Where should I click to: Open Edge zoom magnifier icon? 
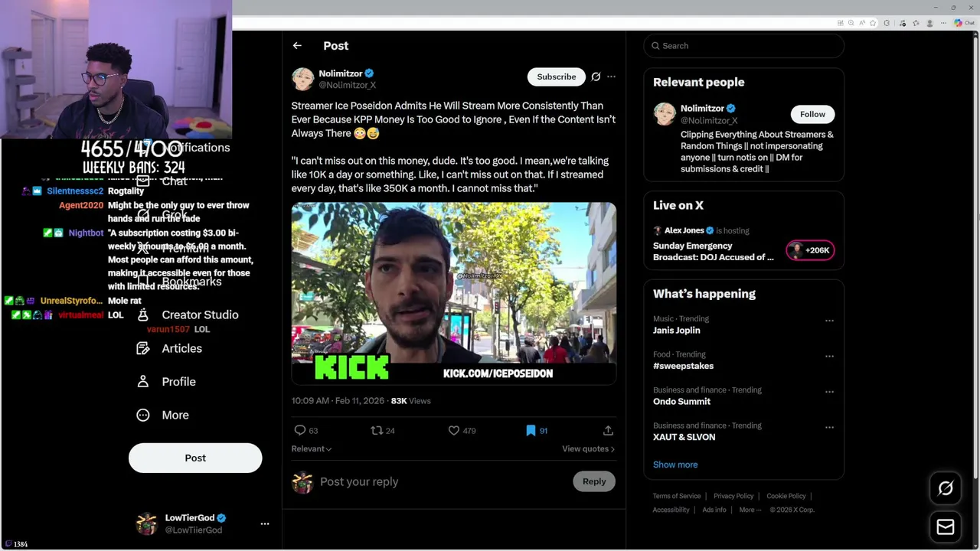tap(851, 23)
